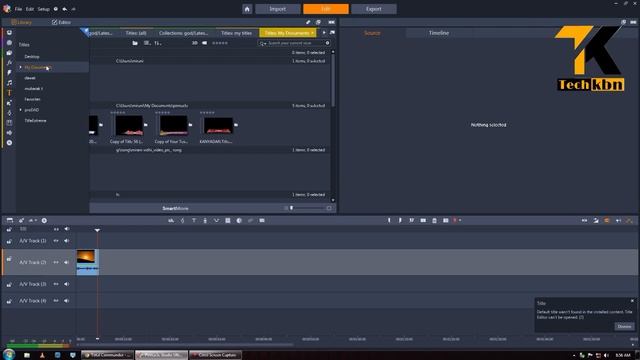This screenshot has height=360, width=640.
Task: Open the dropdown next to timeline tool icon
Action: point(36,220)
